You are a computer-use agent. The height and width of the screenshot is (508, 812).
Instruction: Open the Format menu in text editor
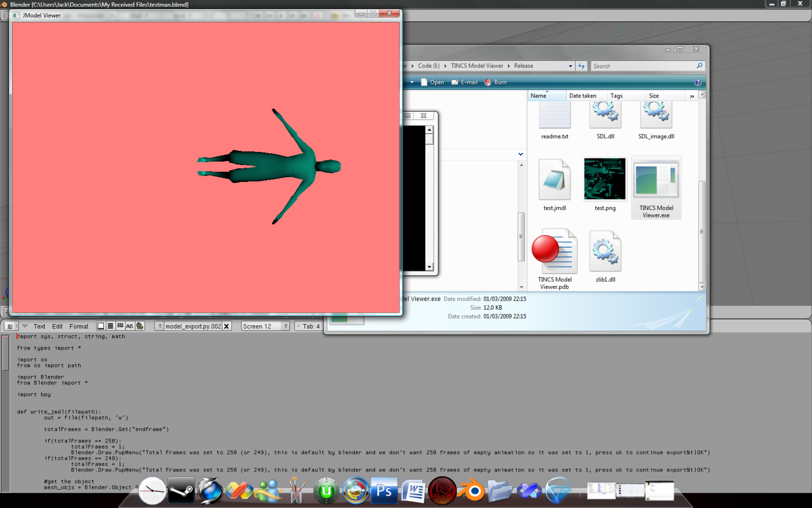click(79, 326)
